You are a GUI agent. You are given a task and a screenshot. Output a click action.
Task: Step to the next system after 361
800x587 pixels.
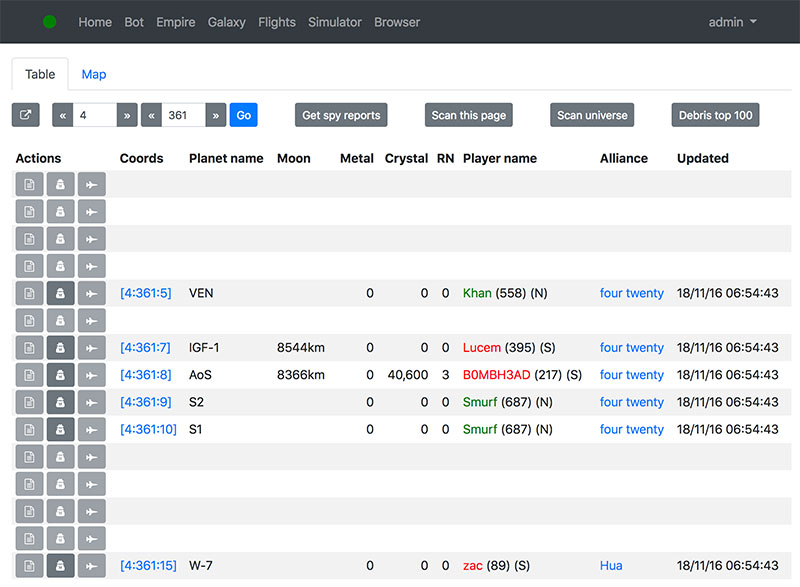[215, 115]
